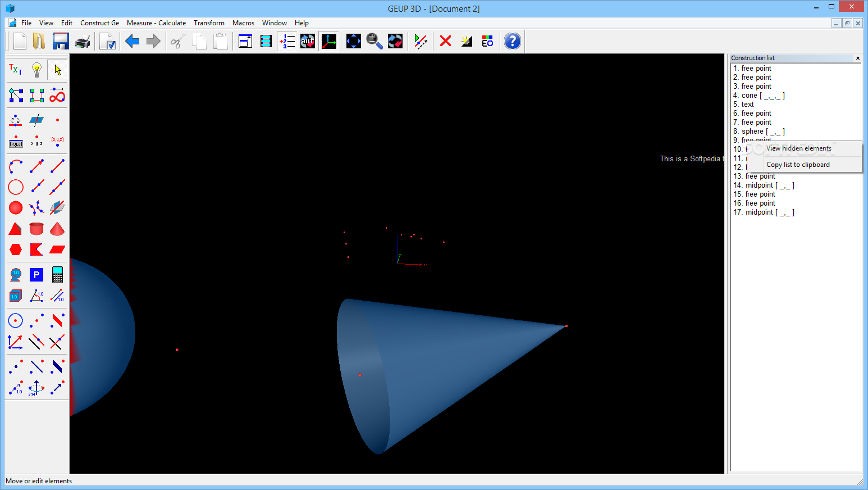Close the Construction list panel
The width and height of the screenshot is (868, 490).
coord(858,58)
